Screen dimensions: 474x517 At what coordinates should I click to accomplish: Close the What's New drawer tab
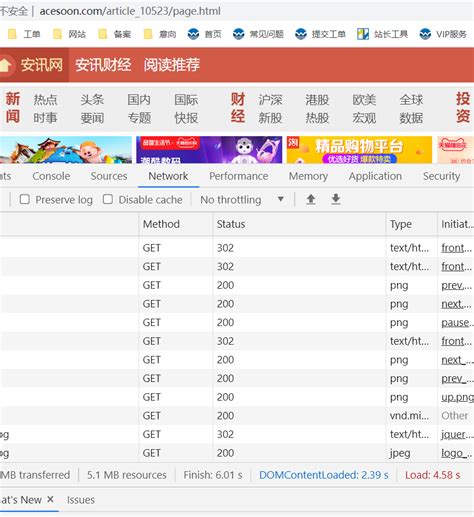pos(50,499)
